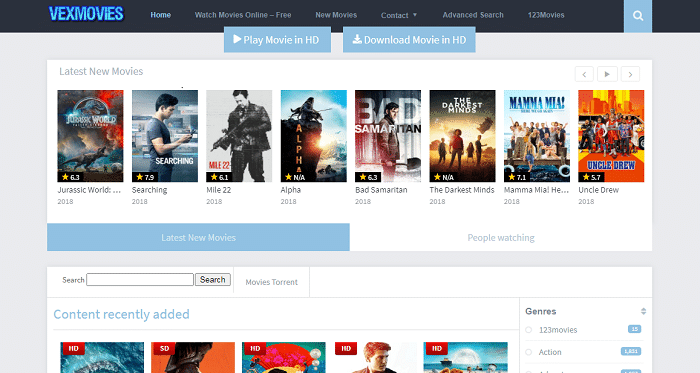Viewport: 700px width, 373px height.
Task: Click the Bad Samaritan title link
Action: click(x=381, y=190)
